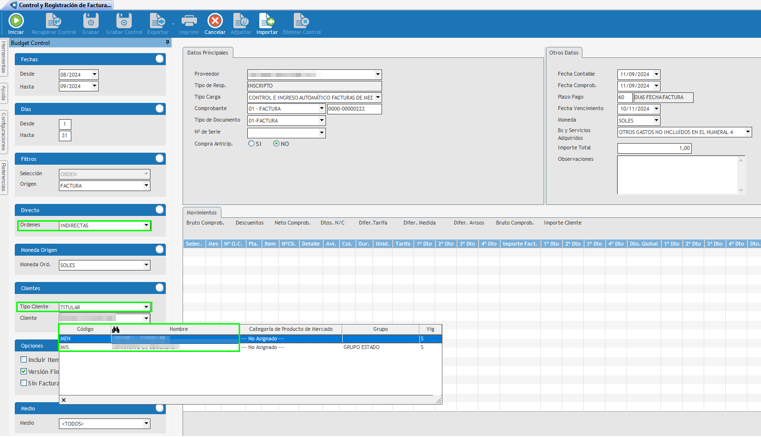The height and width of the screenshot is (437, 761).
Task: Open the Tipo Cliente TITULAR dropdown
Action: click(146, 307)
